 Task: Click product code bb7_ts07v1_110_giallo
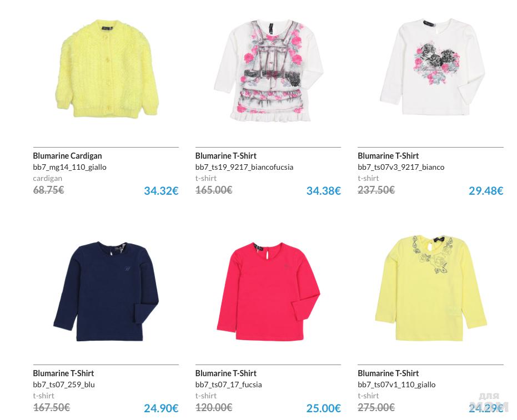(x=396, y=384)
